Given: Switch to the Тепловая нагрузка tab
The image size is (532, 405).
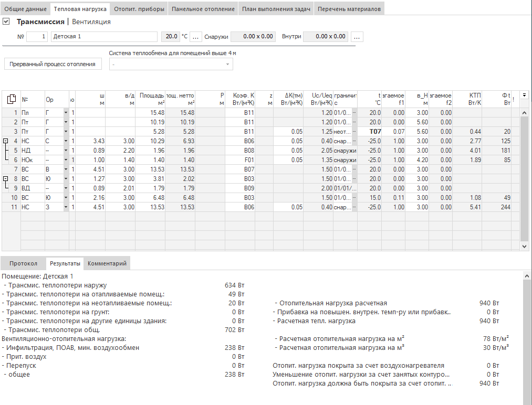Looking at the screenshot, I should (80, 9).
